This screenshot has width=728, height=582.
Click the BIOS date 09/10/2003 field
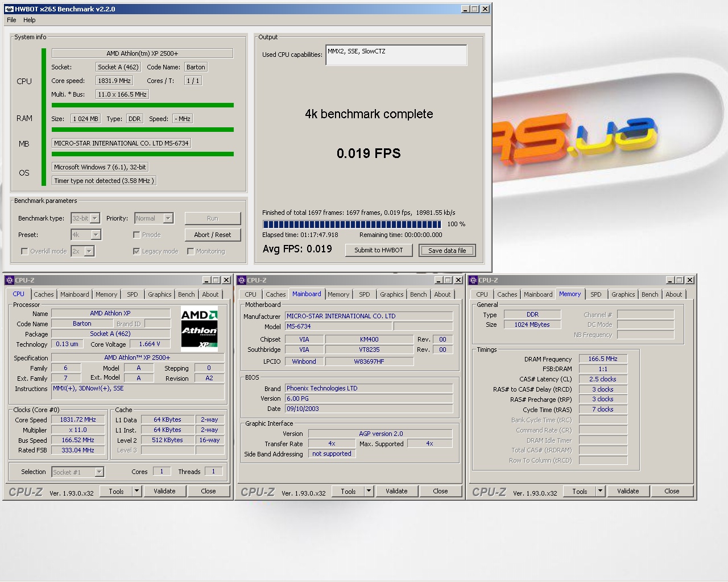369,409
